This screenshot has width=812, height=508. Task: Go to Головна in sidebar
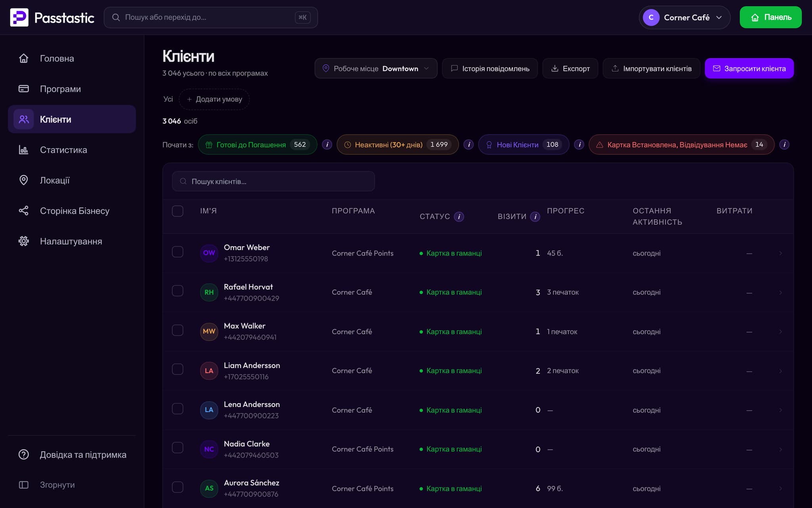coord(72,58)
